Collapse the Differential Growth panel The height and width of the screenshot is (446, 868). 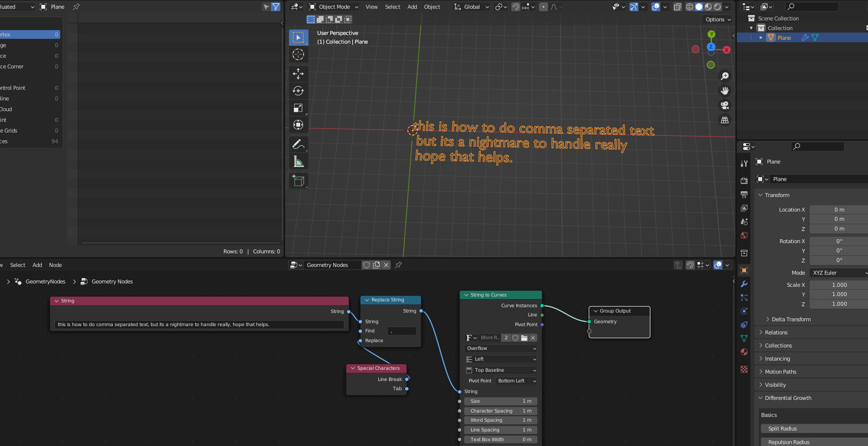(788, 398)
